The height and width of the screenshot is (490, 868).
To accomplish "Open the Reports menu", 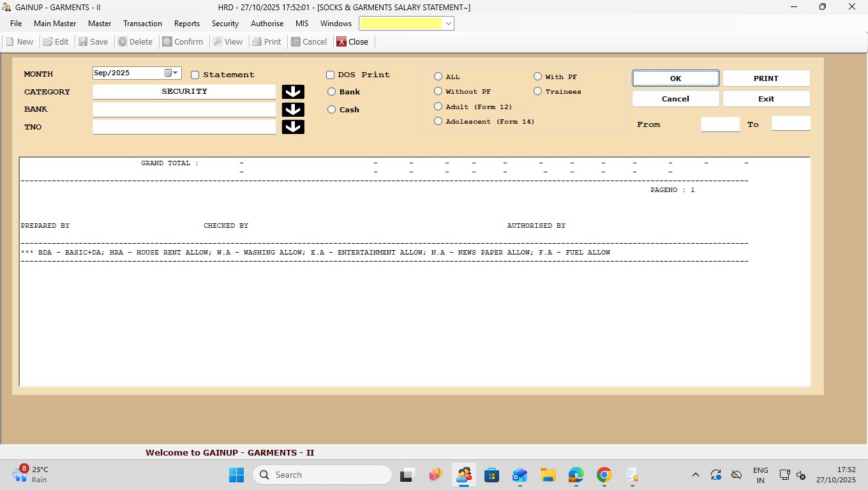I will point(187,24).
